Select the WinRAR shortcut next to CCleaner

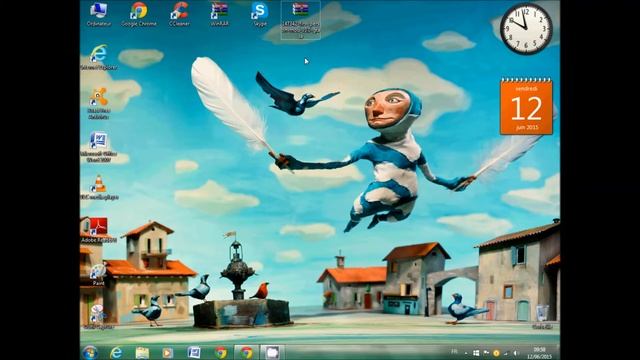tap(220, 14)
